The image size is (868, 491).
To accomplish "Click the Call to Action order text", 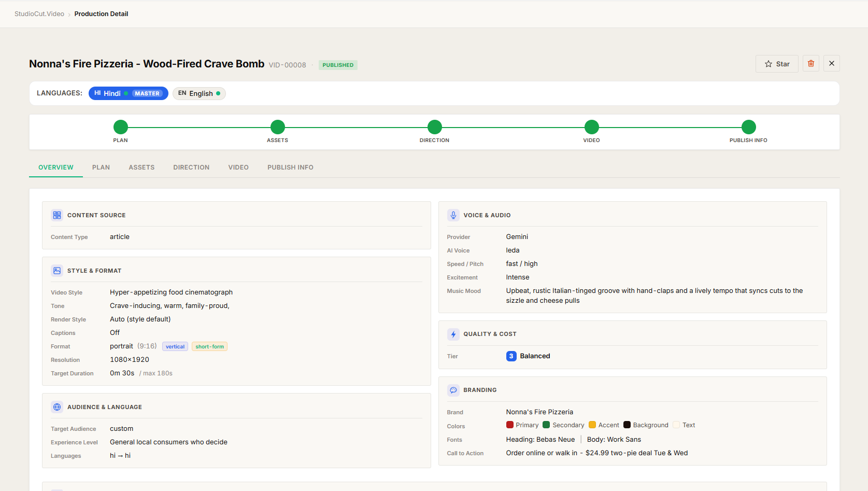I will (597, 453).
